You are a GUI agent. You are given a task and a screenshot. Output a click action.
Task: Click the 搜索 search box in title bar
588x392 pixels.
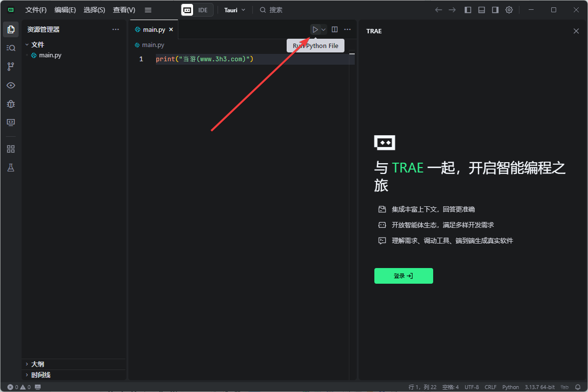(271, 10)
